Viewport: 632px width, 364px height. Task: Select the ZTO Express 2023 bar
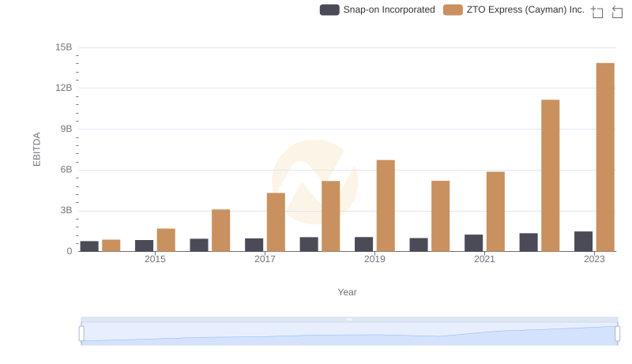(x=605, y=157)
